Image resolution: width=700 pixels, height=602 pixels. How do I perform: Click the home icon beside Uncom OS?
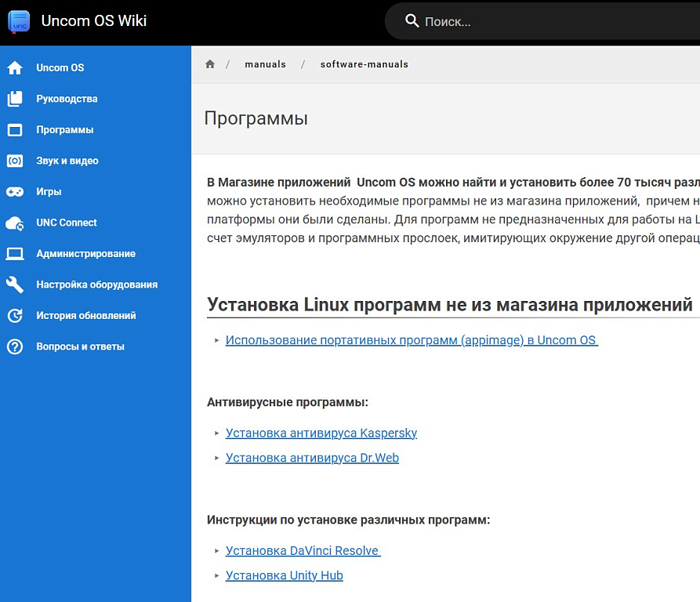[15, 68]
